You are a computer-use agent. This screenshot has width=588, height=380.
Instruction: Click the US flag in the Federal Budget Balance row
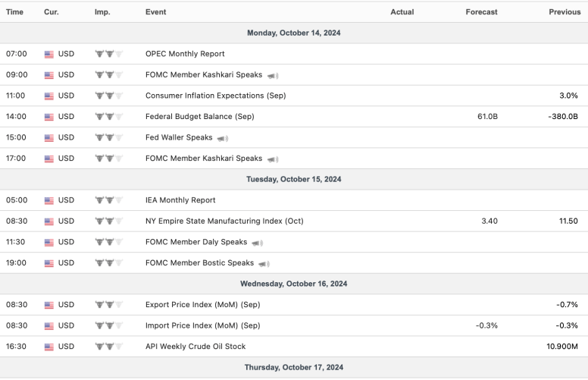click(x=49, y=117)
